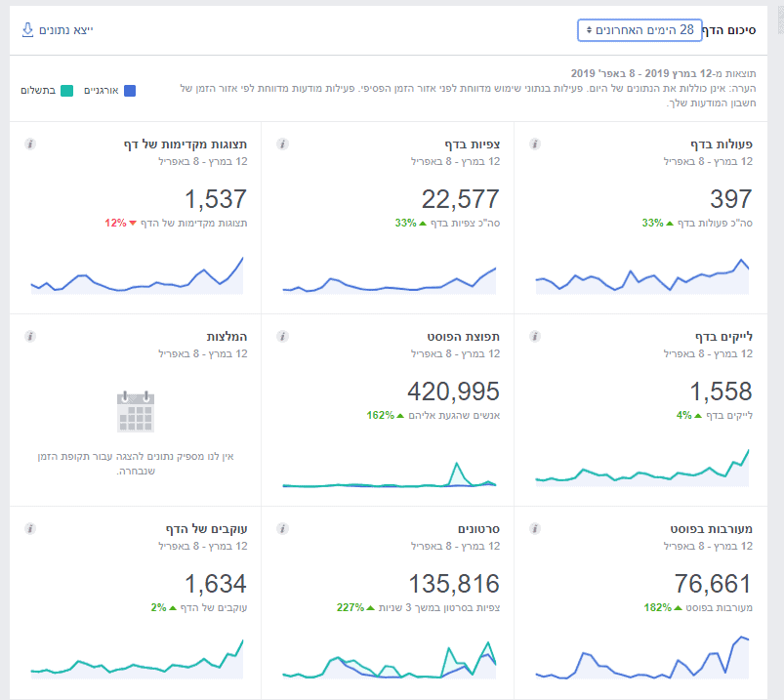This screenshot has height=700, width=784.
Task: Click the export data download icon
Action: coord(27,30)
